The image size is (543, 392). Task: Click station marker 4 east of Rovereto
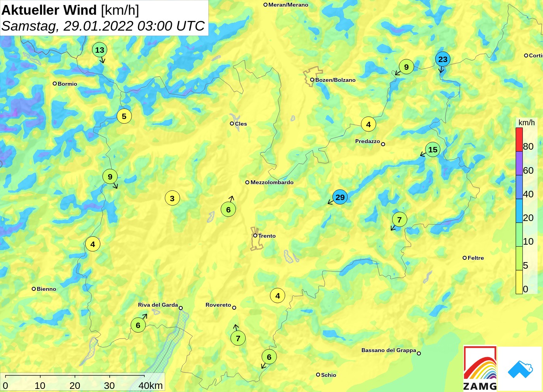[x=278, y=296]
